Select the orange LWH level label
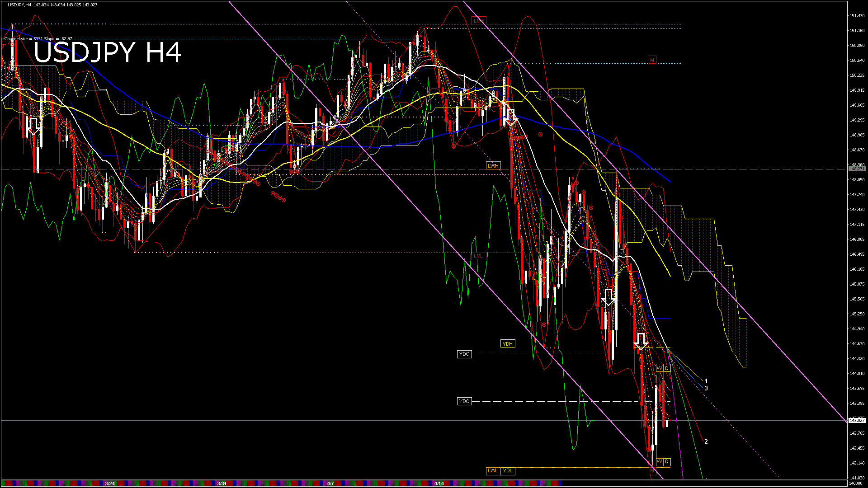Viewport: 868px width, 488px height. pos(493,166)
